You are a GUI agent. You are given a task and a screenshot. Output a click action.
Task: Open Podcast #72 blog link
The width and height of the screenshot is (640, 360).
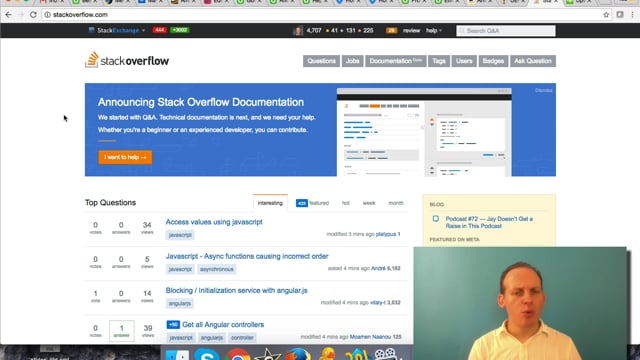click(x=489, y=222)
